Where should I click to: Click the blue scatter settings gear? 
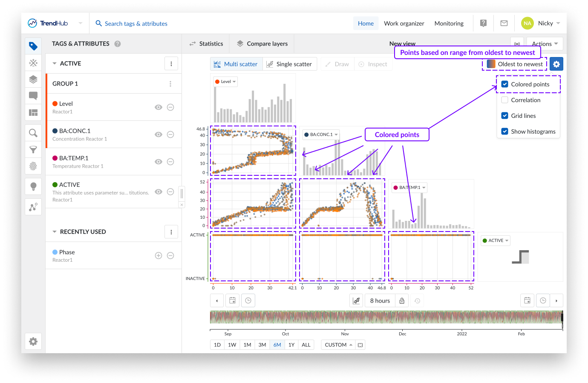tap(556, 64)
